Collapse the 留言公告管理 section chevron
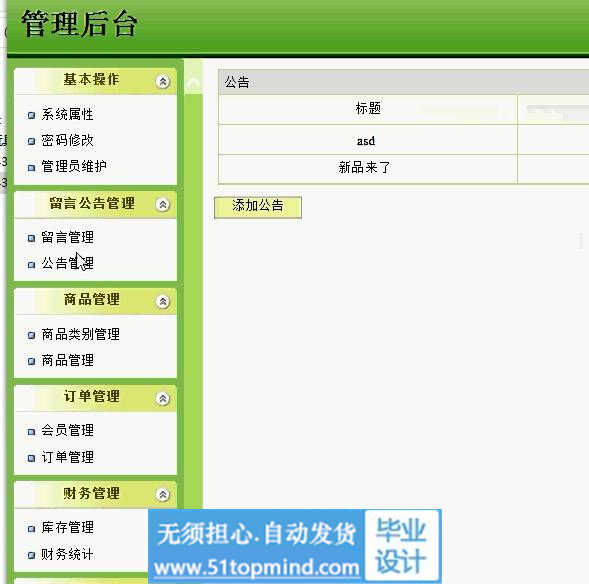Viewport: 589px width, 584px height. [x=163, y=205]
